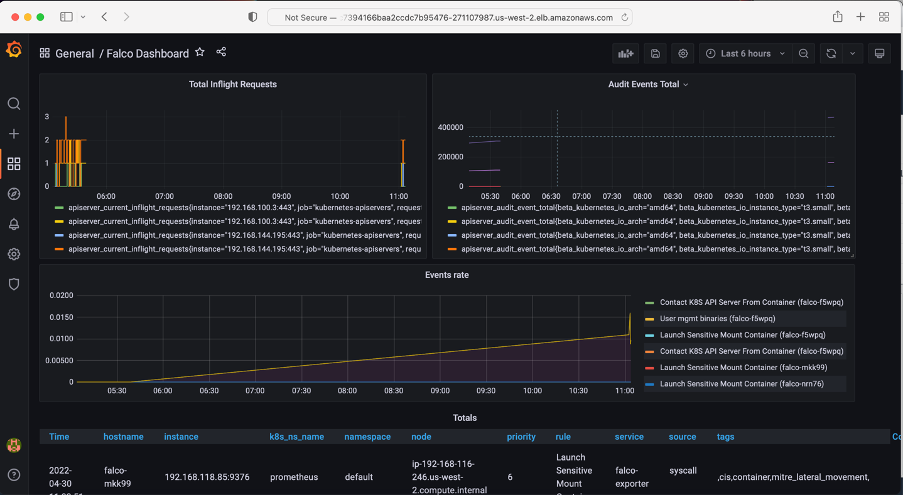Viewport: 904px width, 496px height.
Task: Sort Totals table by service column
Action: tap(629, 437)
